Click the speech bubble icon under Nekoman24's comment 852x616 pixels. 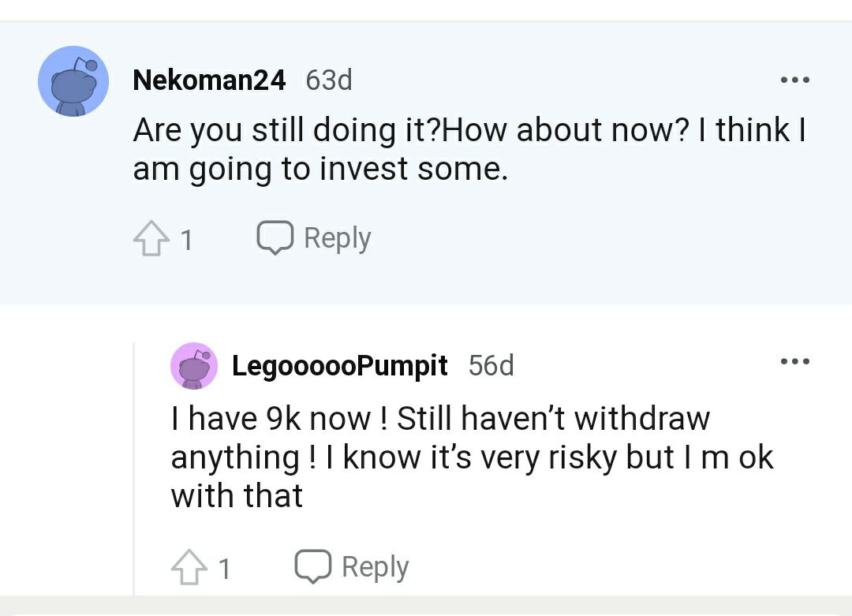tap(275, 238)
